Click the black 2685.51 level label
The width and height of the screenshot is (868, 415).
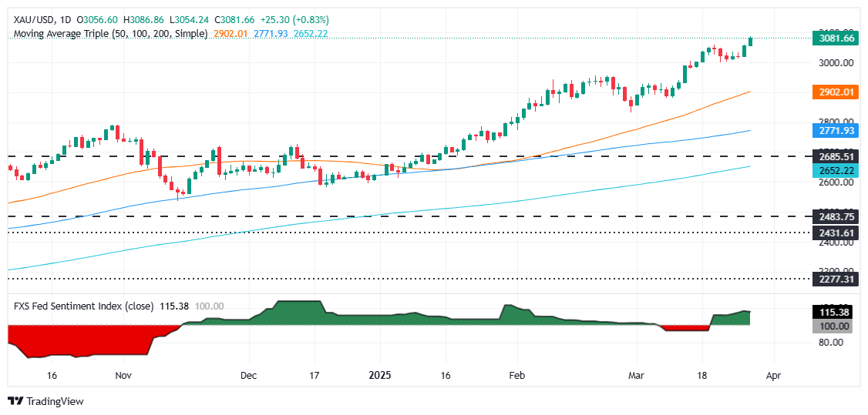836,157
